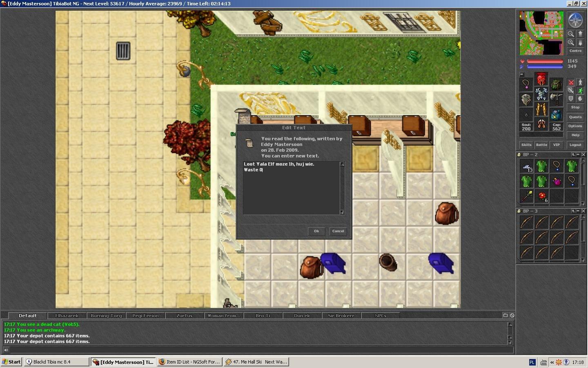The image size is (588, 368).
Task: Click the blue mana bar
Action: pos(545,66)
